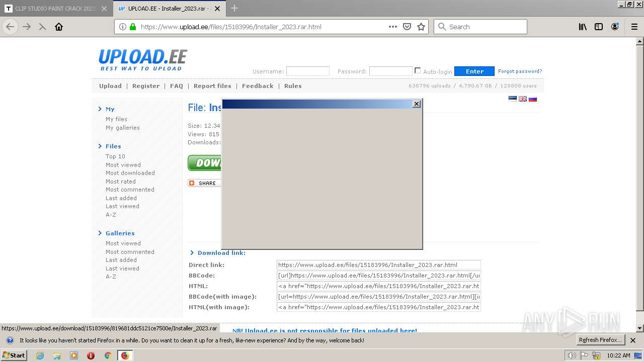Focus the Password input field
Screen dimensions: 644x362
pyautogui.click(x=391, y=71)
